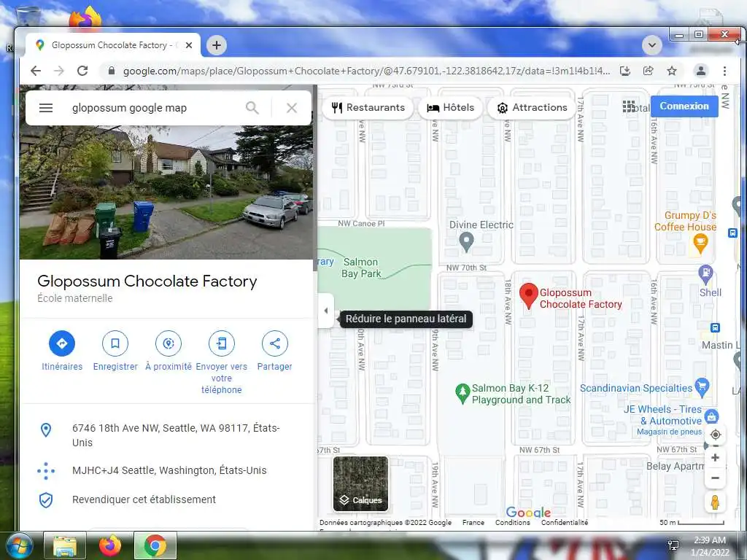Select the Glopossum Chocolate Factory tab
Viewport: 747px width, 560px height.
point(113,45)
